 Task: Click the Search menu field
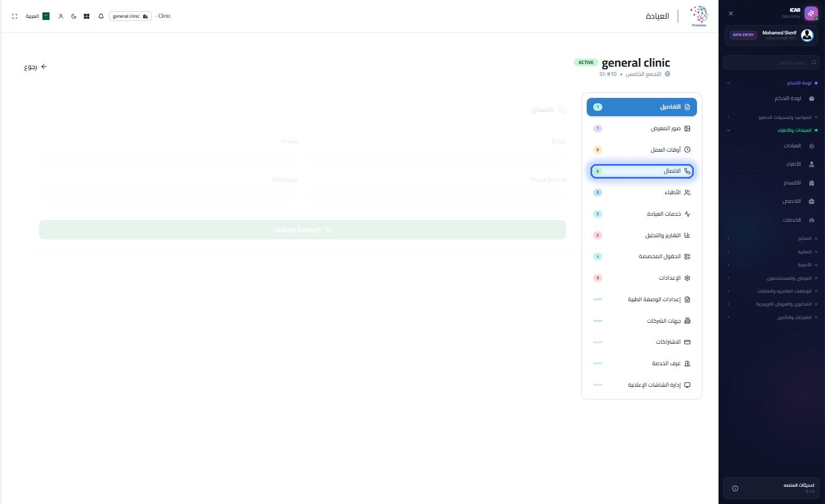[771, 63]
